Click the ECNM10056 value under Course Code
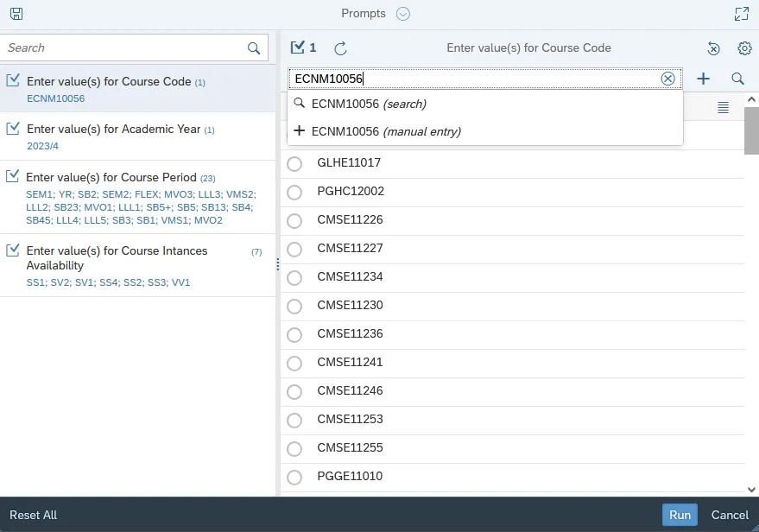759x532 pixels. point(55,98)
